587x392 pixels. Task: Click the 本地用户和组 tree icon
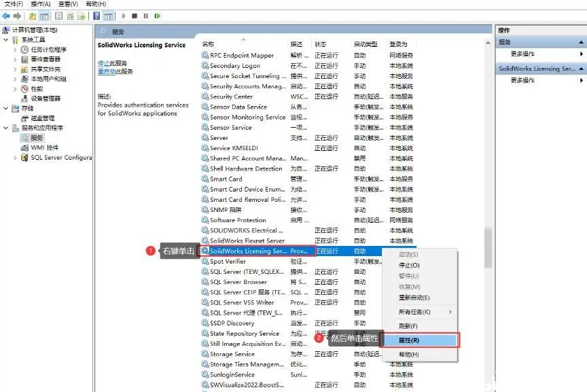(24, 79)
